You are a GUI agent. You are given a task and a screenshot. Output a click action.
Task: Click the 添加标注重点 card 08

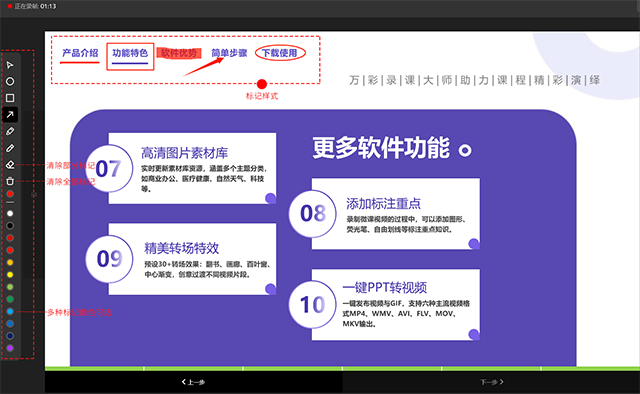pyautogui.click(x=384, y=214)
